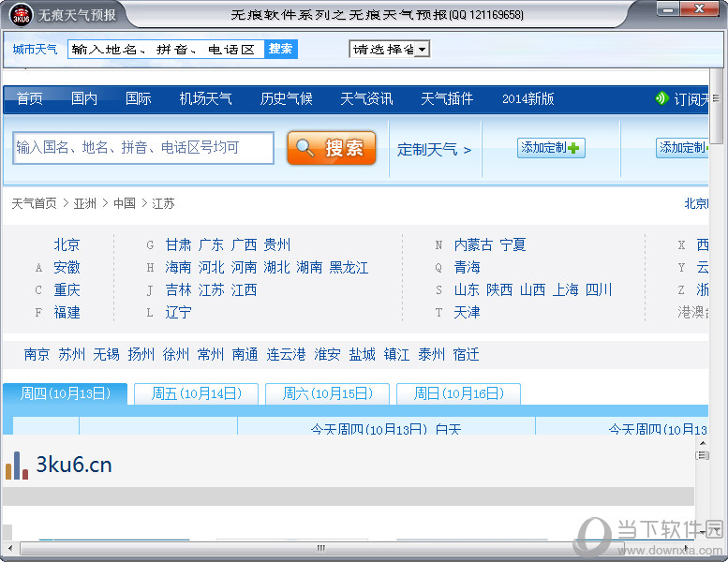Choose the city 宿迁
This screenshot has height=562, width=728.
click(467, 355)
